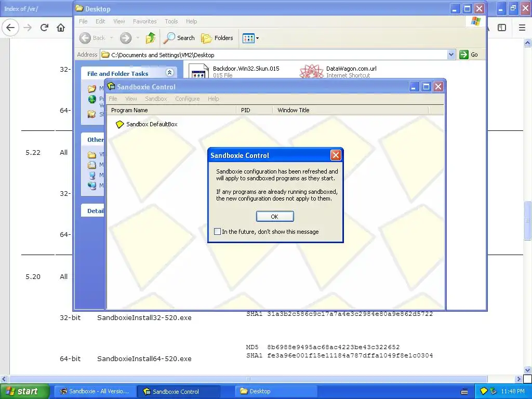The width and height of the screenshot is (532, 399).
Task: Click the Program Name column header
Action: [x=171, y=110]
